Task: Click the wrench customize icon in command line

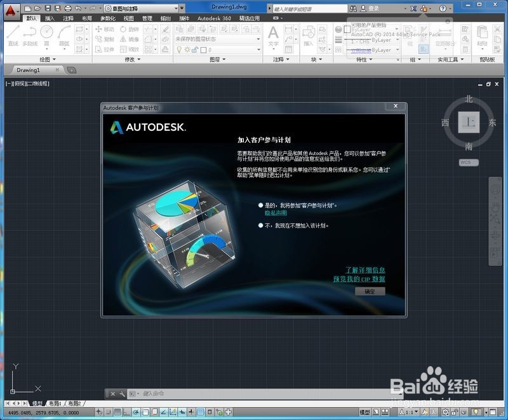Action: pyautogui.click(x=122, y=394)
